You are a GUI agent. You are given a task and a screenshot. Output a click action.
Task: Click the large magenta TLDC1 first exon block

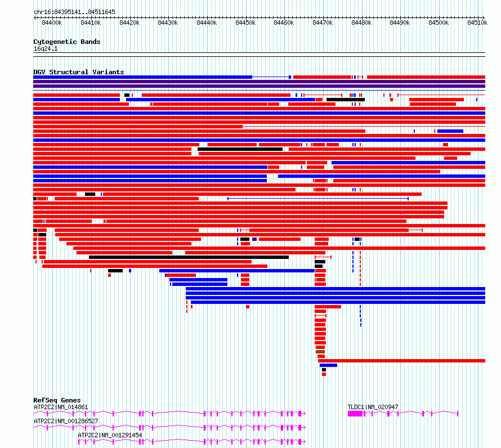tap(355, 414)
